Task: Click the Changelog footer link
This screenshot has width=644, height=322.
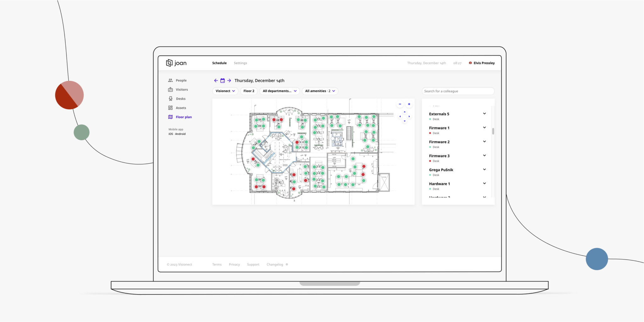Action: (275, 264)
